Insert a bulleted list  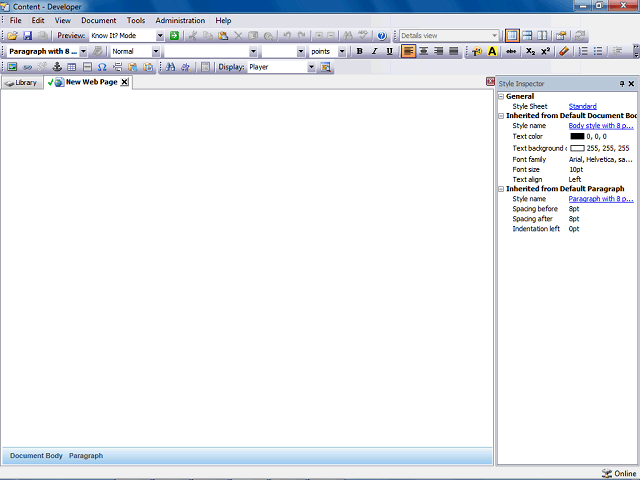coord(598,51)
